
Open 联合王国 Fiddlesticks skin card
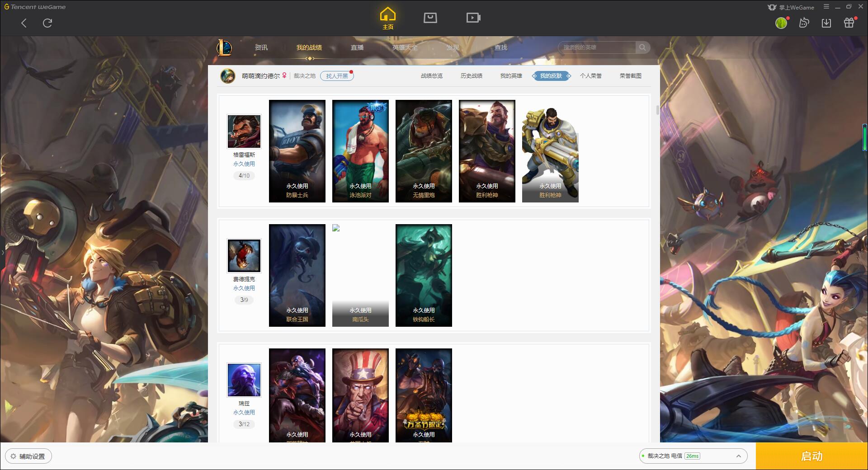297,275
